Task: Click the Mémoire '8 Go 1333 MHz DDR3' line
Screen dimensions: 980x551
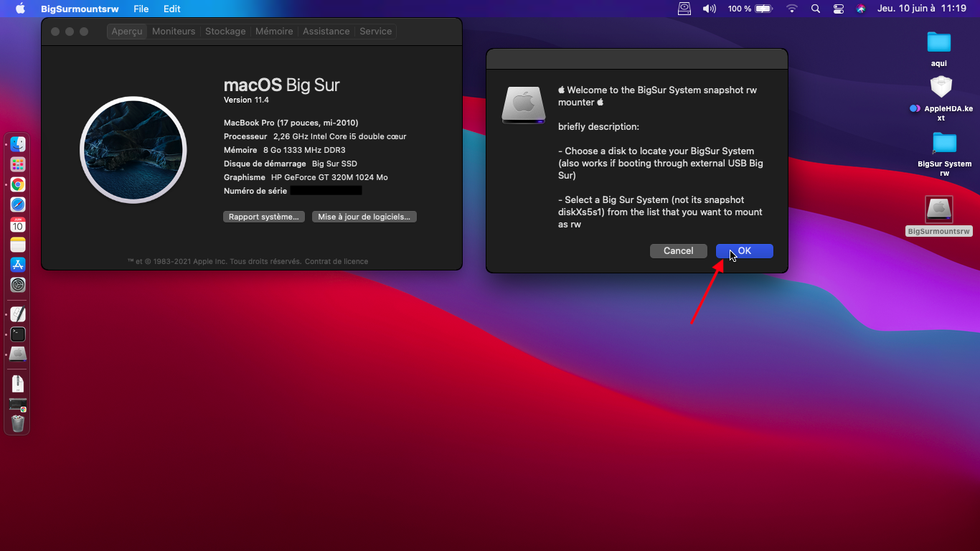Action: point(285,150)
